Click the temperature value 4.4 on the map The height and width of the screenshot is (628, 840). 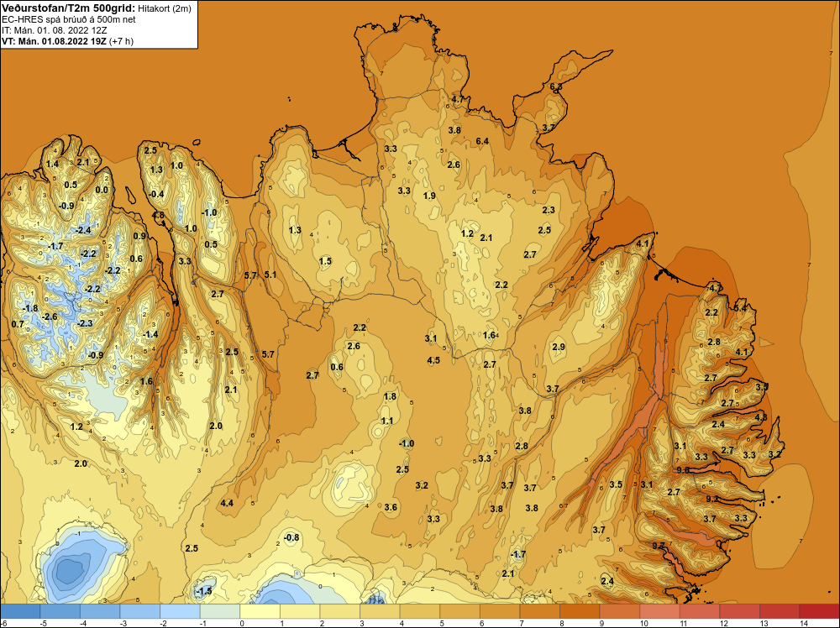click(227, 503)
